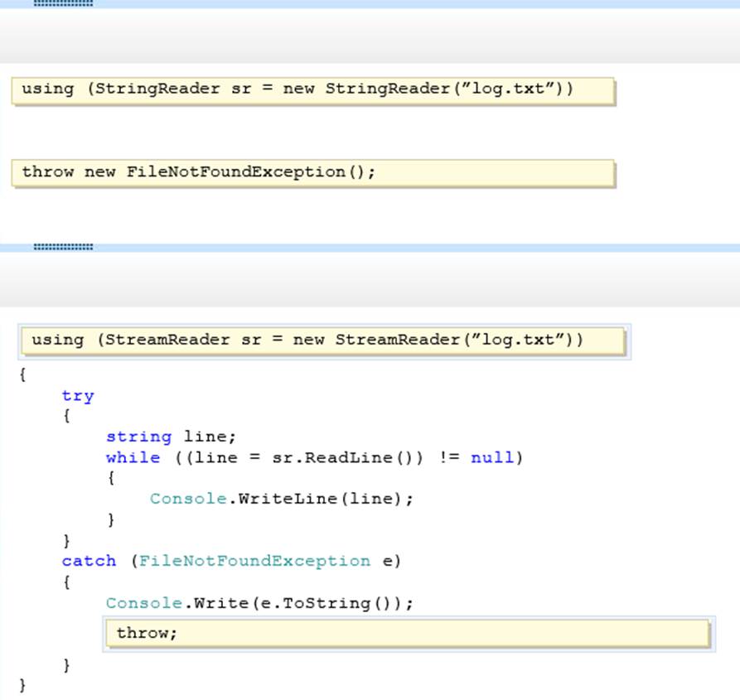Click "log.txt" in the StringReader snippet
The image size is (740, 700).
pos(510,89)
